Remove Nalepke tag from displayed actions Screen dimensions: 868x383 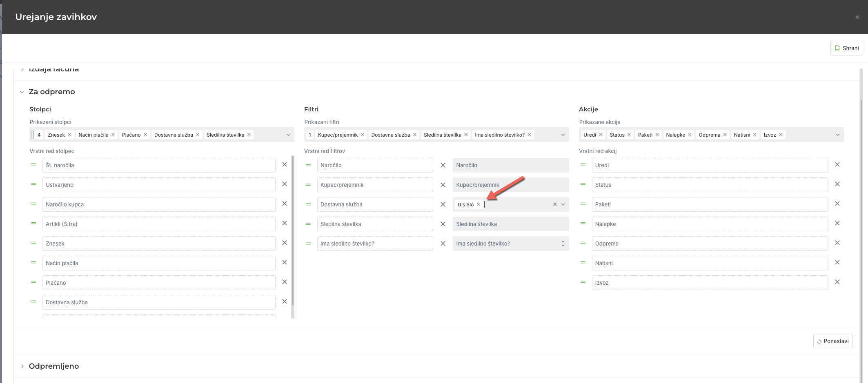[x=690, y=135]
